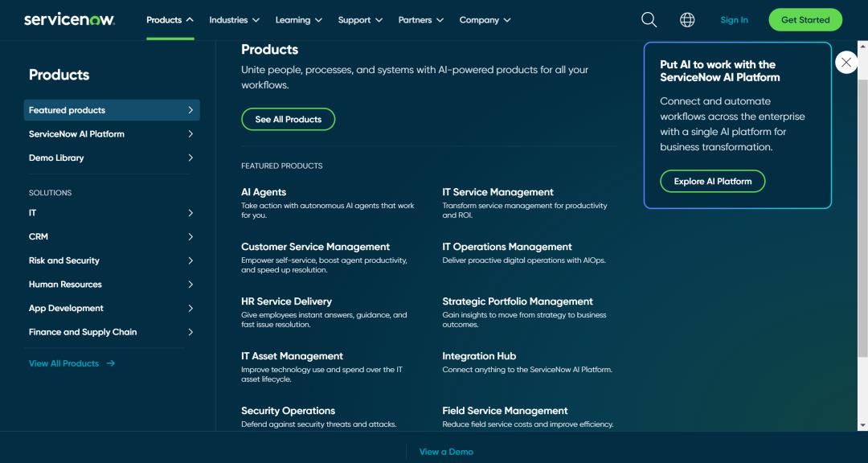Click the FEATURED PRODUCTS section label

tap(282, 166)
